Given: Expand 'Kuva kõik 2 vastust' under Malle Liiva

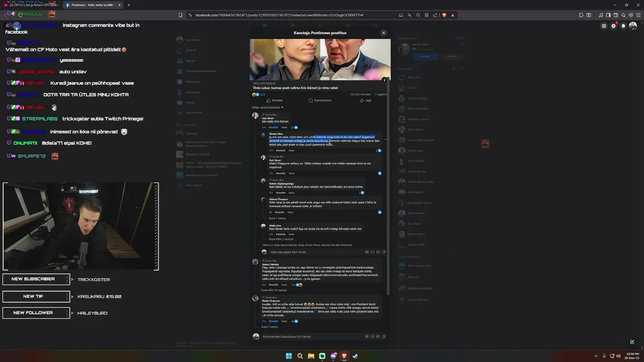Looking at the screenshot, I should click(x=281, y=239).
